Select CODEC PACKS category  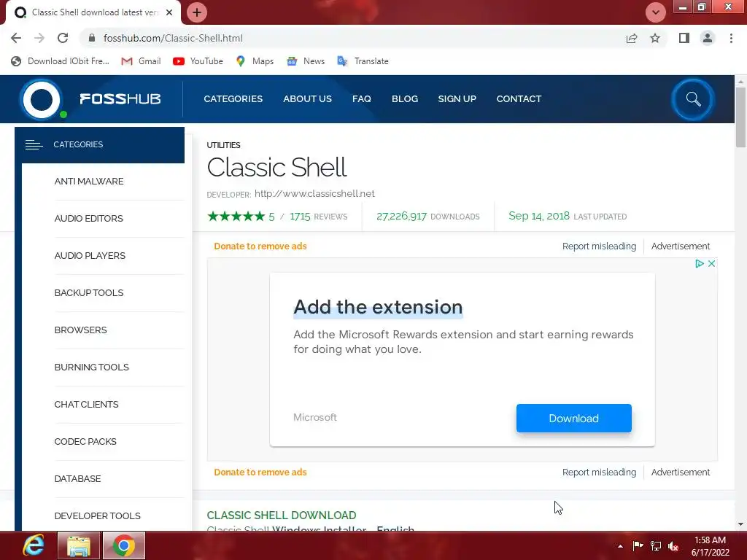85,441
